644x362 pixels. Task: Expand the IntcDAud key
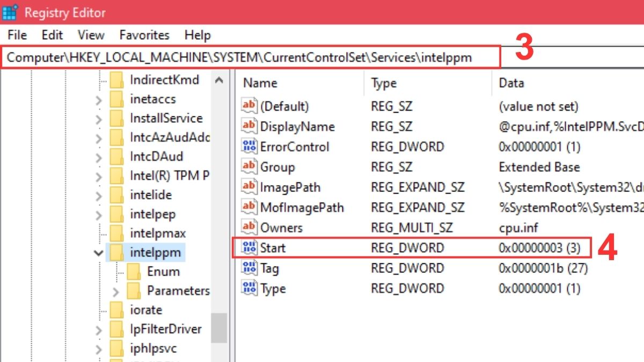pos(99,157)
